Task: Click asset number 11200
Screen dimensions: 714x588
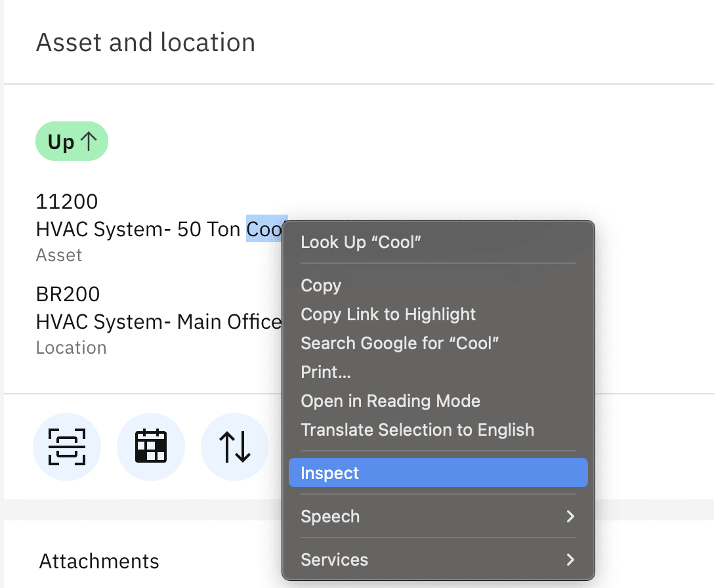Action: click(x=67, y=201)
